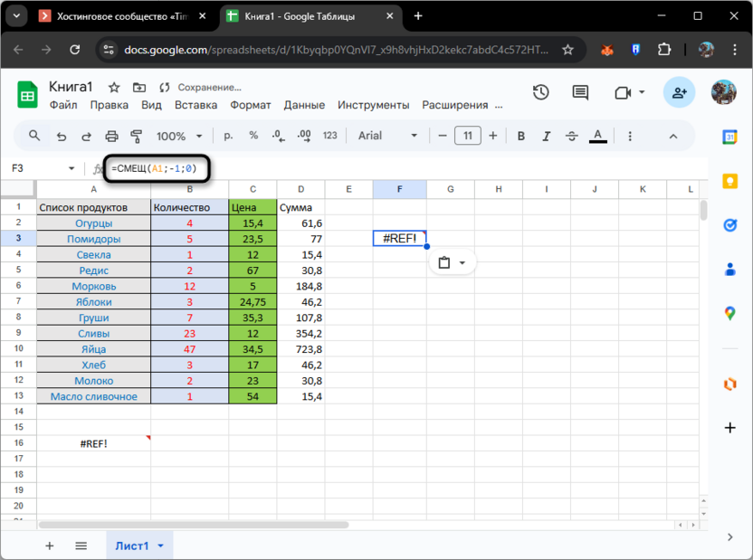The image size is (753, 560).
Task: Open the Google Sheets home icon
Action: click(27, 94)
